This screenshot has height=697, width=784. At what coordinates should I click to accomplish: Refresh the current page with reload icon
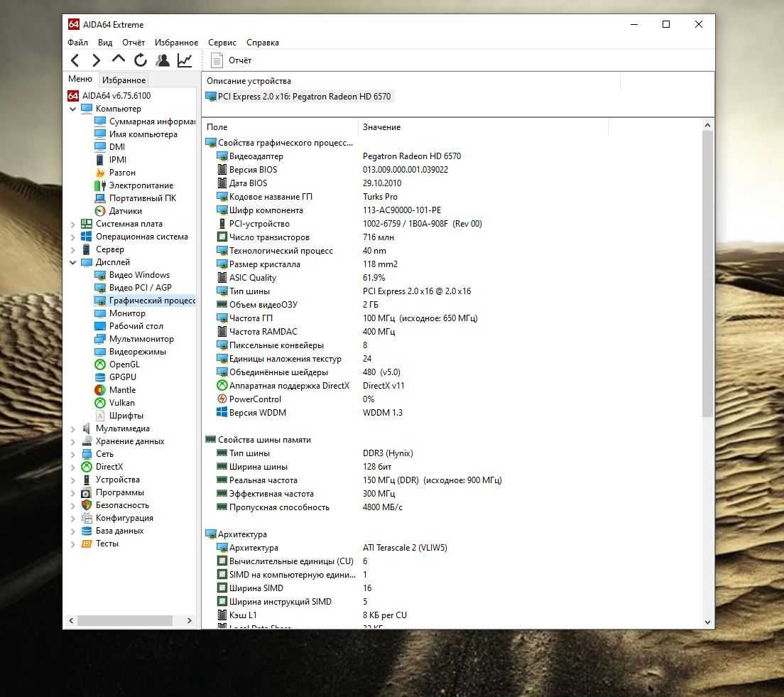tap(141, 60)
